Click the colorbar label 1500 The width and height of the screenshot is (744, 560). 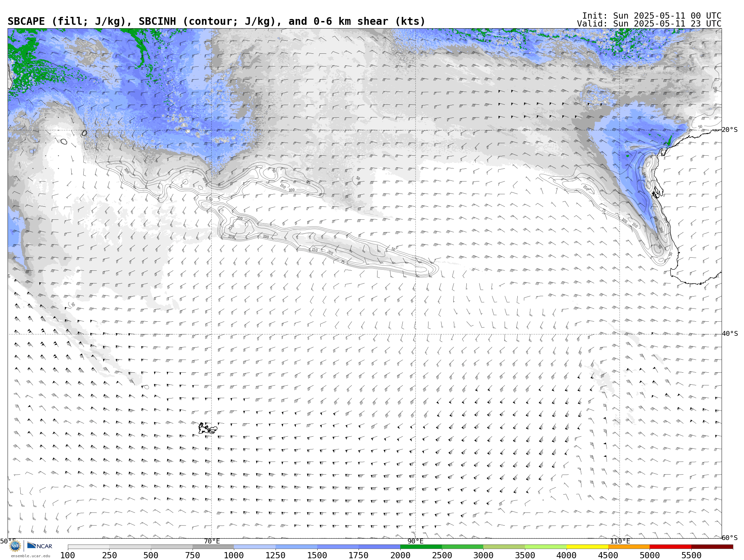tap(317, 555)
